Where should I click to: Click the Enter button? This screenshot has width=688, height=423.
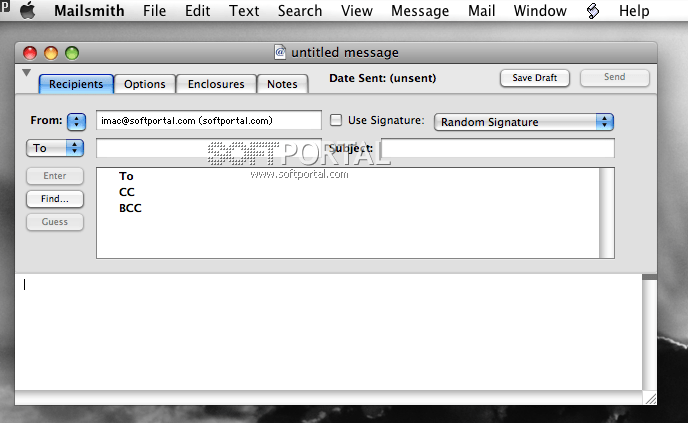click(54, 176)
